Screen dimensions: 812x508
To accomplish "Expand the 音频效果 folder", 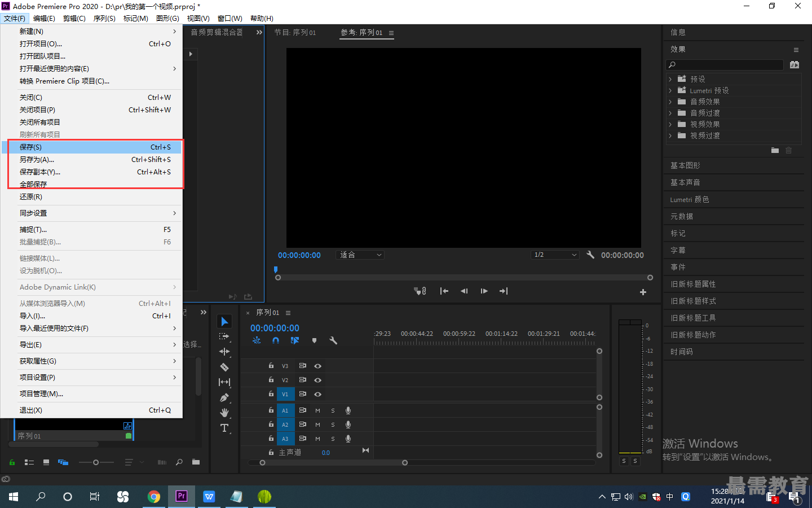I will point(670,102).
